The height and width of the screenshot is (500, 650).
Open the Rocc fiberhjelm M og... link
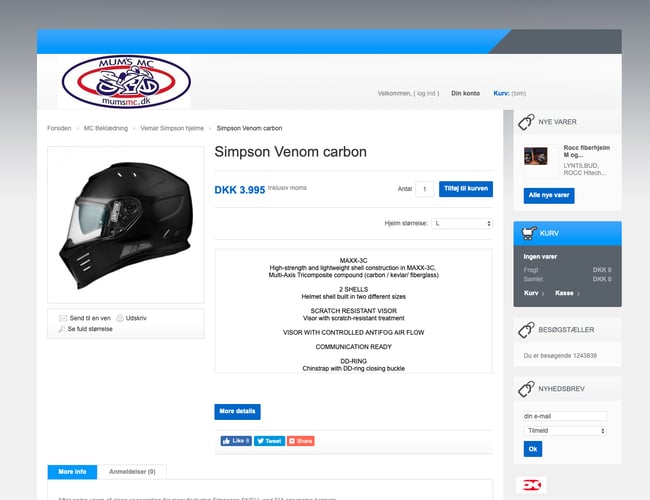click(587, 151)
